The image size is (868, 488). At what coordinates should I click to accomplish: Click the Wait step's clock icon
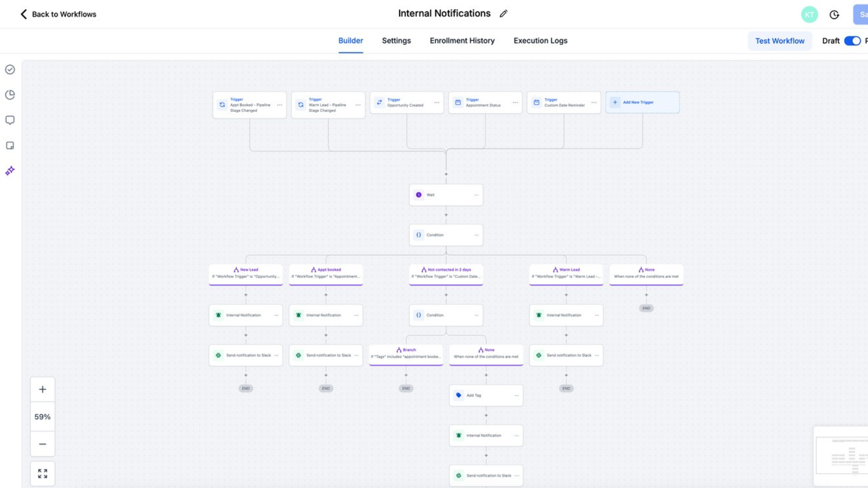pyautogui.click(x=419, y=195)
